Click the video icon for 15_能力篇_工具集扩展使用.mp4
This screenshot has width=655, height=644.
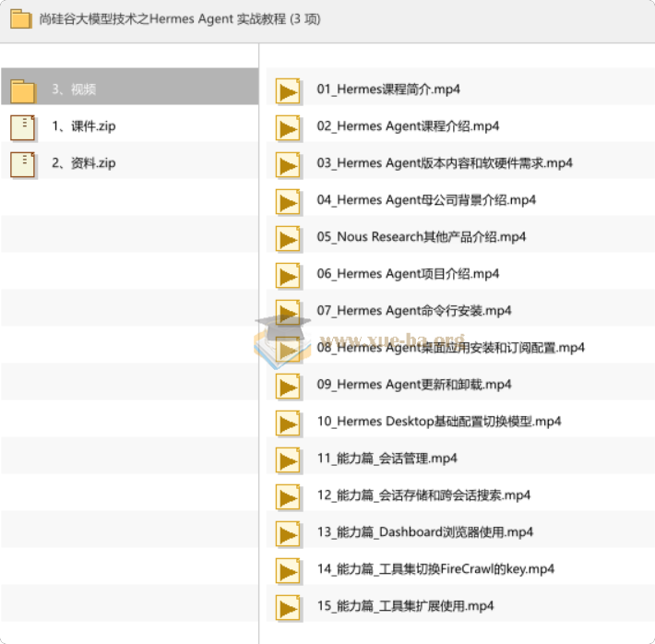(x=288, y=607)
